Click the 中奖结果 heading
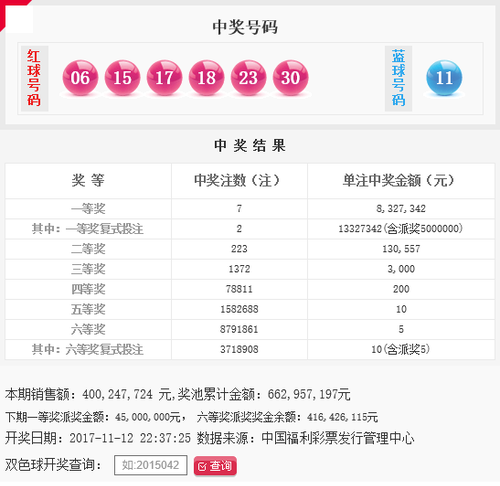The height and width of the screenshot is (486, 500). pos(250,146)
